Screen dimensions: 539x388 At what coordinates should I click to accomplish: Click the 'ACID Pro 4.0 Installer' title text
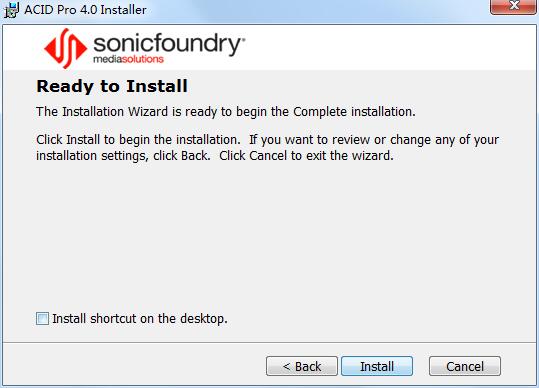pos(85,10)
